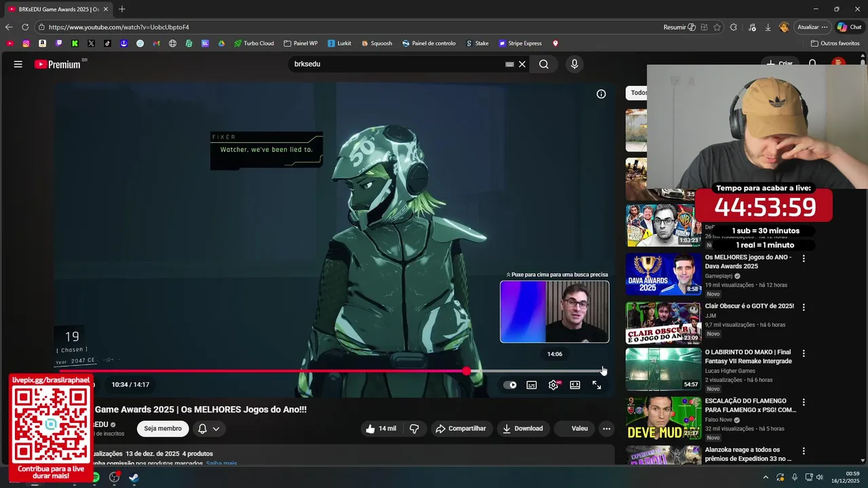The width and height of the screenshot is (868, 488).
Task: Open Outros favoritos folder
Action: pos(835,43)
